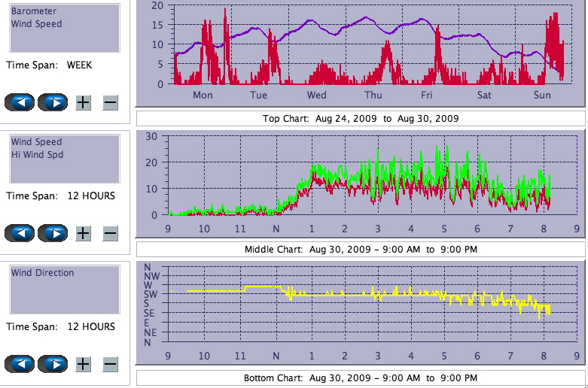This screenshot has width=588, height=388.
Task: Click the Bottom Chart date range label
Action: coord(361,377)
